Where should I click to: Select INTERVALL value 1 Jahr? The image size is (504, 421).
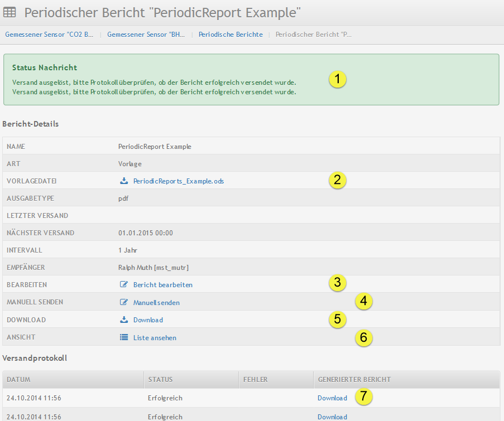coord(128,250)
